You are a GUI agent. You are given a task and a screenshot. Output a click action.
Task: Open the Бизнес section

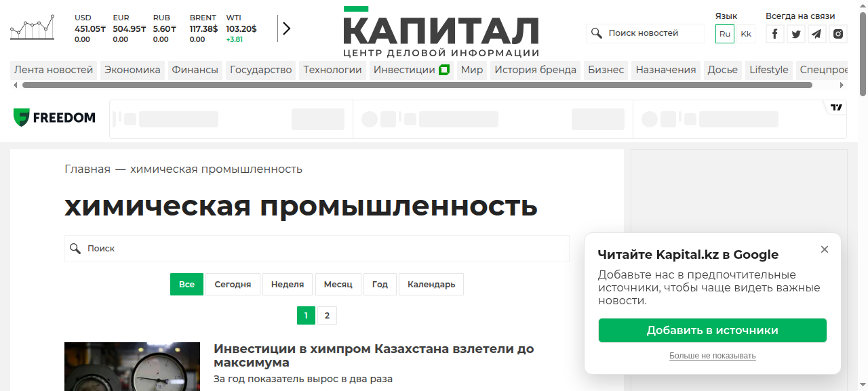pyautogui.click(x=606, y=70)
